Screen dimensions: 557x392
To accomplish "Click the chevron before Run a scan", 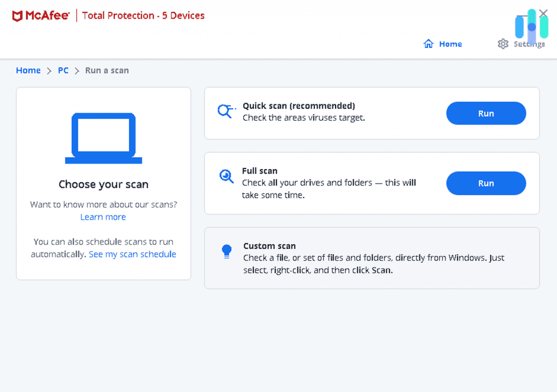I will pyautogui.click(x=77, y=71).
